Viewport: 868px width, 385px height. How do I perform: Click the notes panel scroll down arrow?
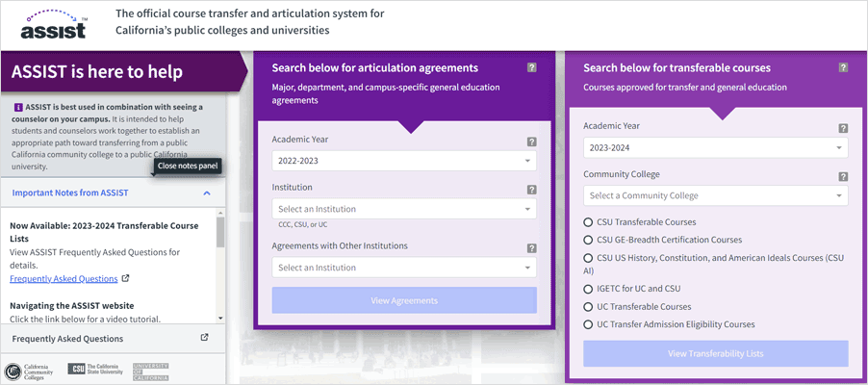pos(220,319)
